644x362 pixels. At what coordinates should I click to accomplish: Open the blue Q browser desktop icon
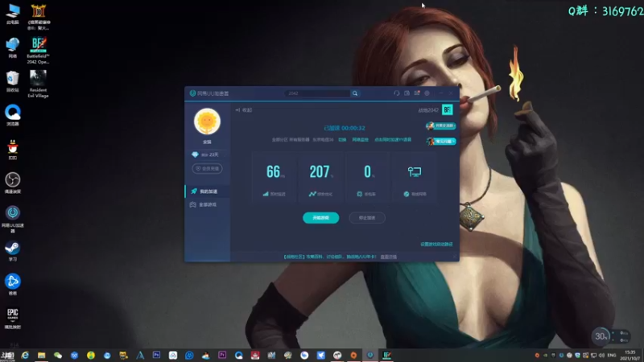(x=13, y=115)
